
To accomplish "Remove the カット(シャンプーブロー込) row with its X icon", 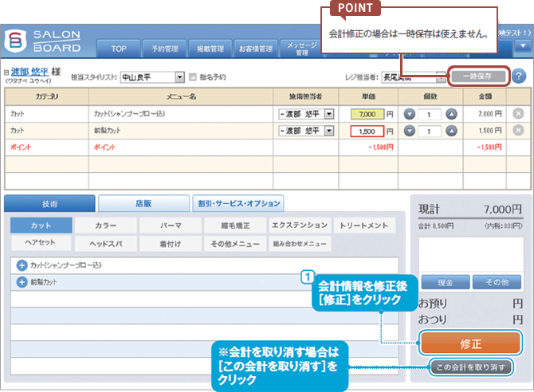I will (518, 113).
